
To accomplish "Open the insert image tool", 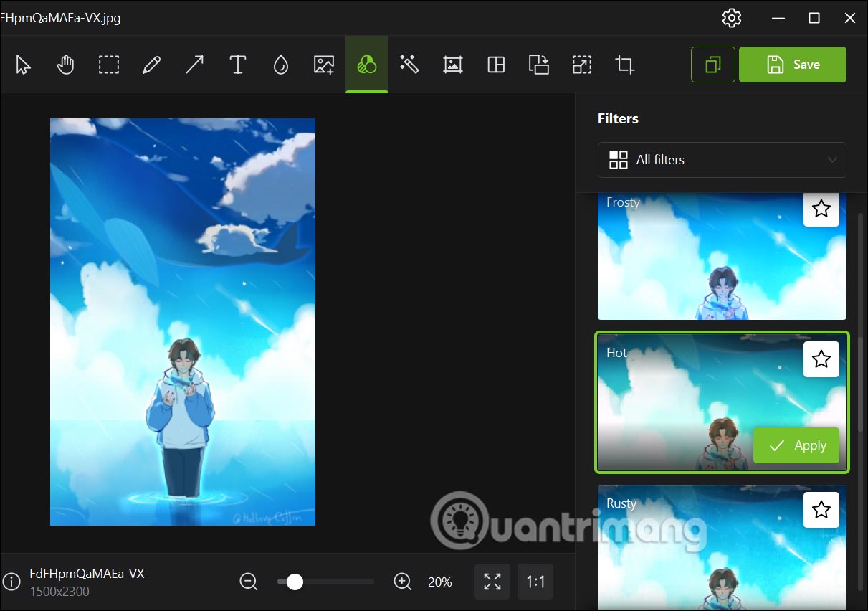I will 324,65.
